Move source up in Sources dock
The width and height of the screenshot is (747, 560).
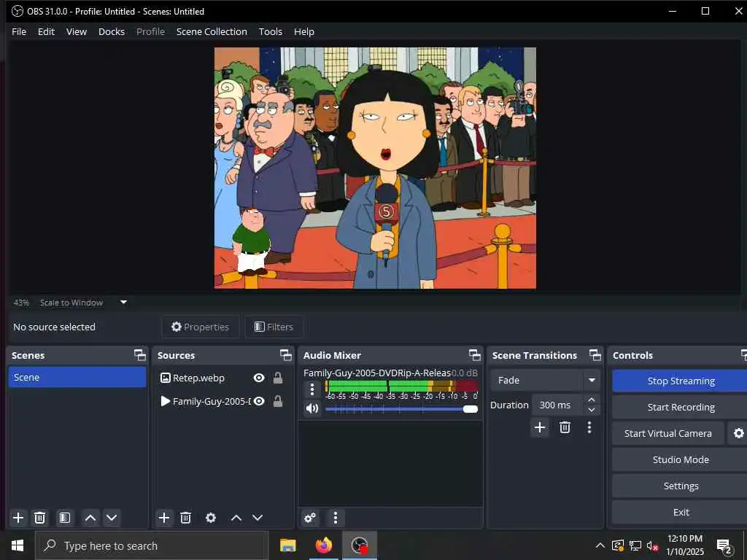tap(236, 518)
